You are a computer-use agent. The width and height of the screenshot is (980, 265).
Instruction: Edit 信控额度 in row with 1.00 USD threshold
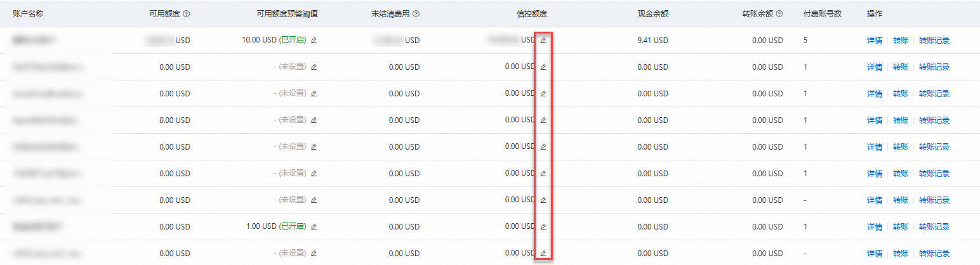pyautogui.click(x=543, y=226)
